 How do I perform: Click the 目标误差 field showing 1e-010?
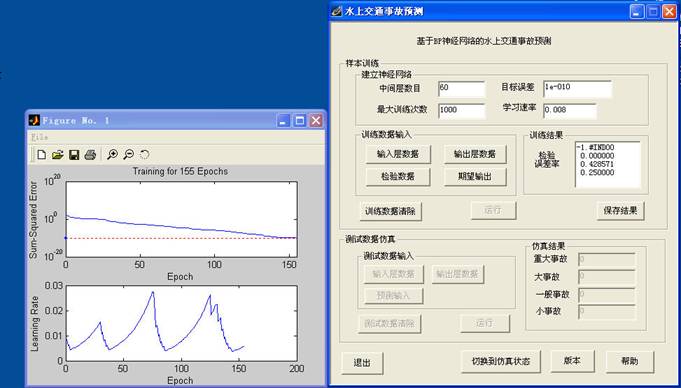(x=577, y=88)
